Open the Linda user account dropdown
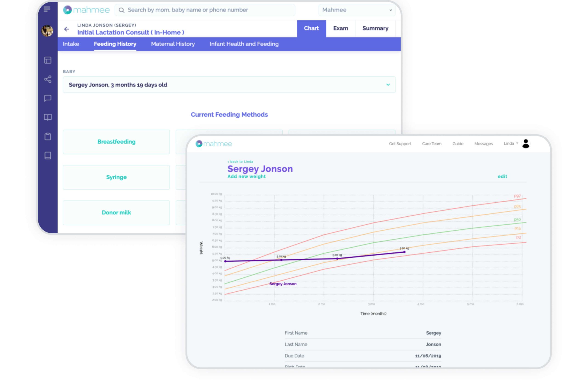Viewport: 588px width, 385px height. [x=511, y=143]
